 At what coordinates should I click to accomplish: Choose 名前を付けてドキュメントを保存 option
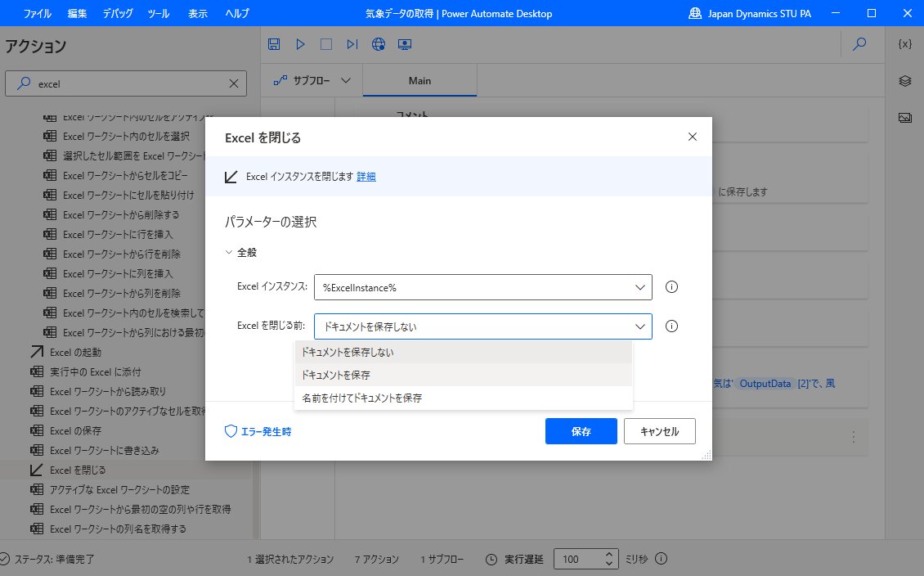(463, 398)
